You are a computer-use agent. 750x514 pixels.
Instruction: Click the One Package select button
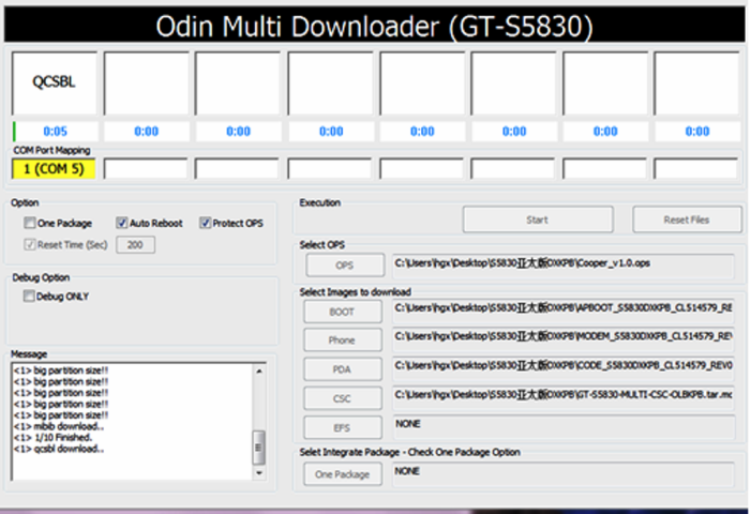342,474
